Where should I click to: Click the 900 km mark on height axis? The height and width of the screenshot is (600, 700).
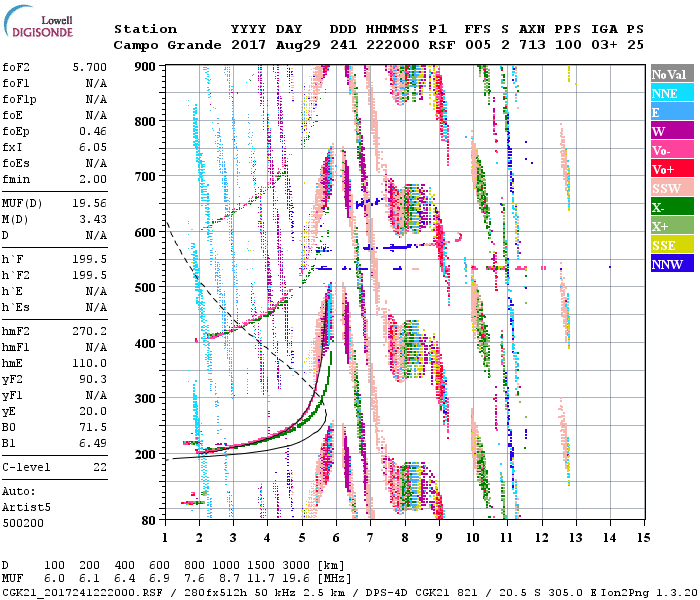click(148, 66)
